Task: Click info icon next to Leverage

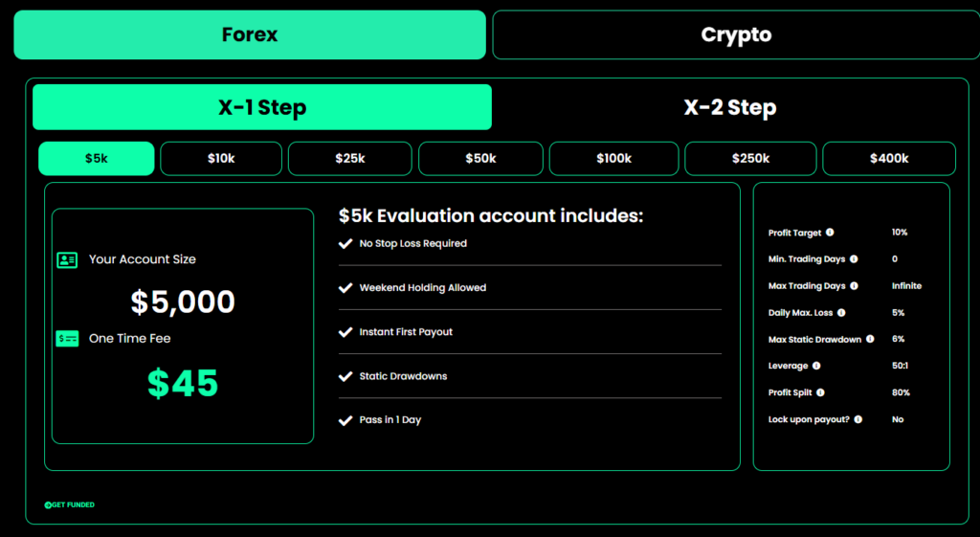Action: pos(815,366)
